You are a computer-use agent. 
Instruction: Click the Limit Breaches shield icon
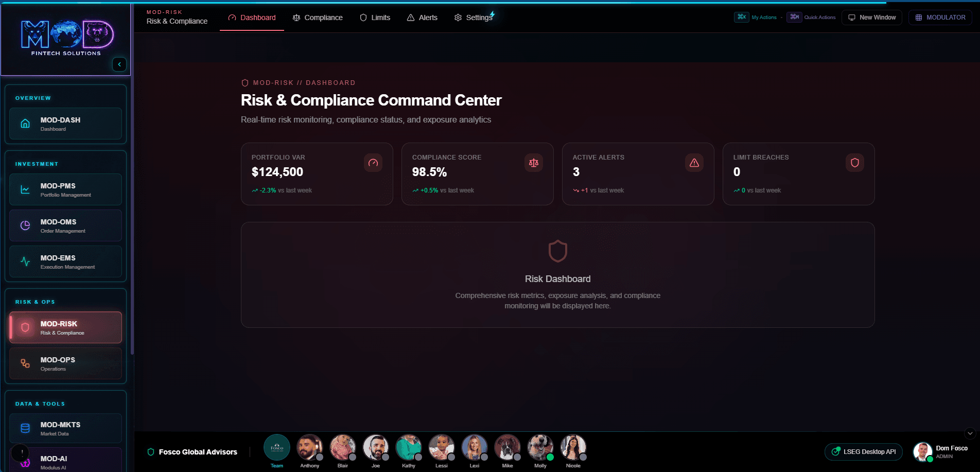(855, 163)
